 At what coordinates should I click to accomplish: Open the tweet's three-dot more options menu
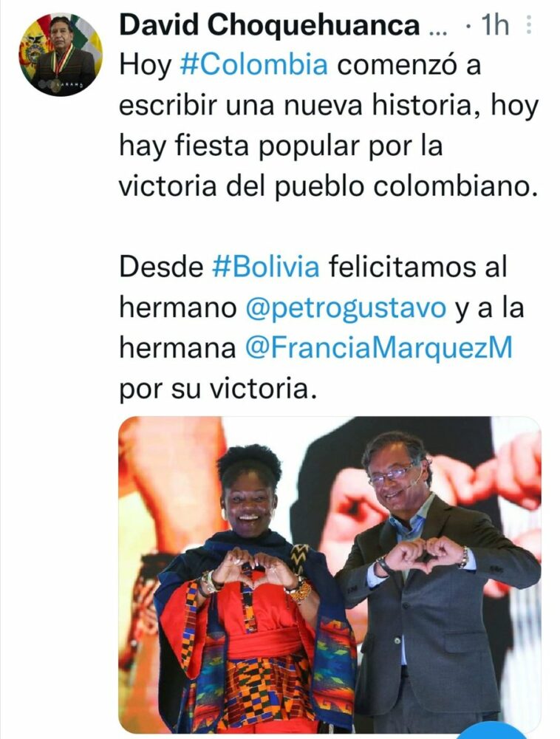529,25
